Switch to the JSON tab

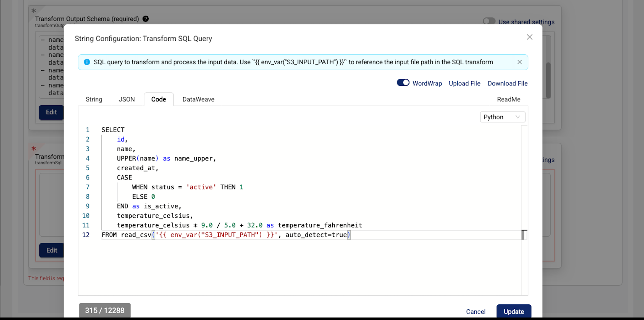point(127,99)
